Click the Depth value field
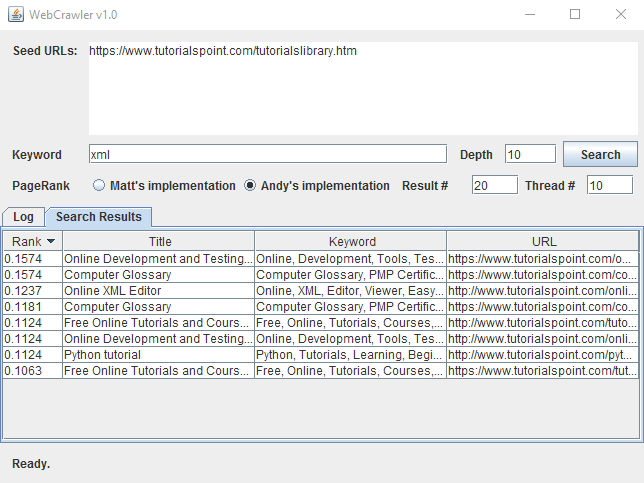 [x=529, y=154]
